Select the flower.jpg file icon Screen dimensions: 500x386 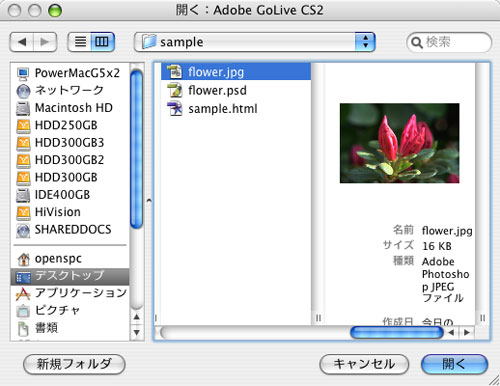(x=175, y=72)
